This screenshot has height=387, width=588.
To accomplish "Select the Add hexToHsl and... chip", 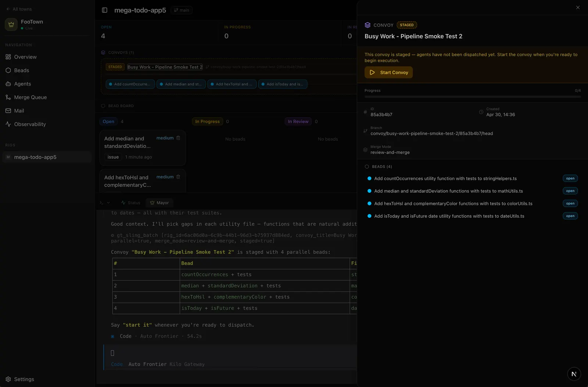I will tap(232, 84).
